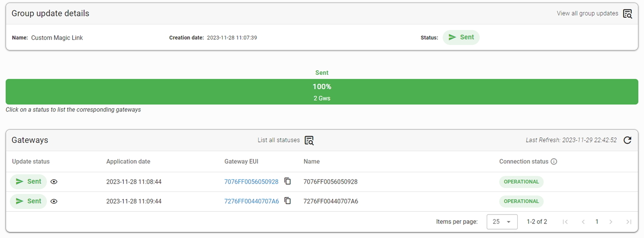View update details for gateway 7076FF0056050928
This screenshot has height=238, width=644.
click(x=54, y=182)
